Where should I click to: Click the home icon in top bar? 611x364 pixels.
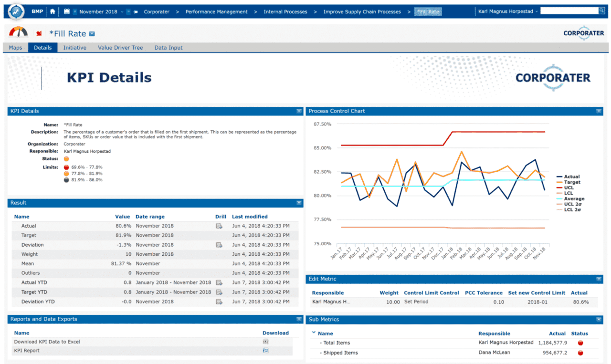(x=53, y=11)
